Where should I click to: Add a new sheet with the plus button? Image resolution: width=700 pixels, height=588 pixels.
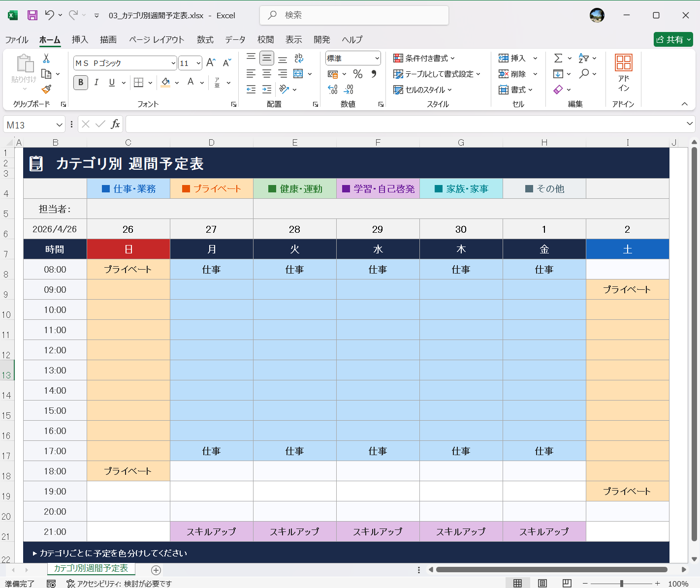156,570
